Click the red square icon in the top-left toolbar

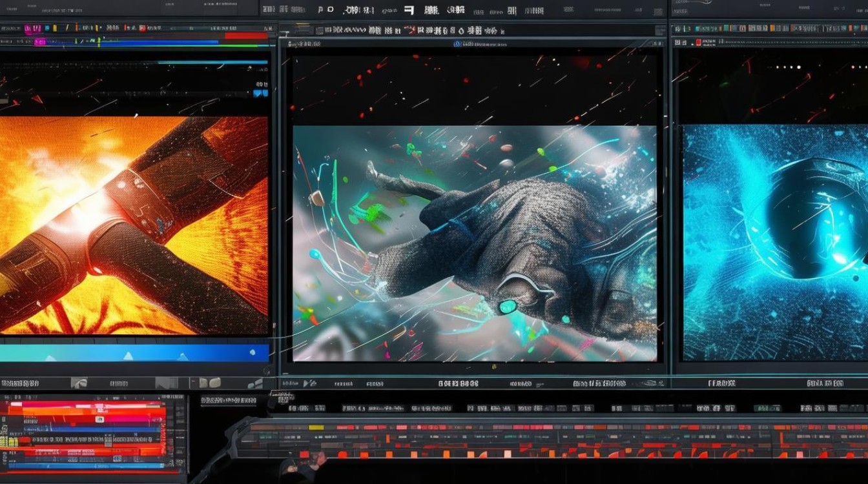click(x=142, y=28)
